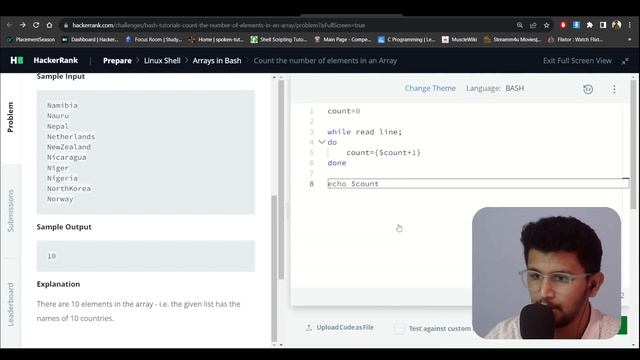Click code line count=0

tap(344, 111)
